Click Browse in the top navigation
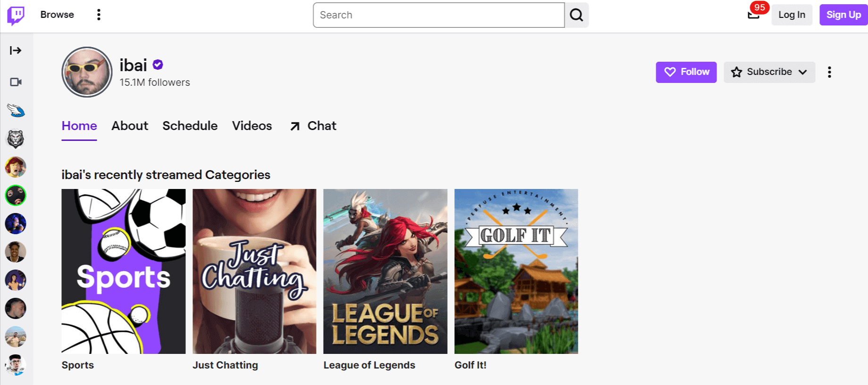Viewport: 868px width, 385px height. pyautogui.click(x=57, y=15)
